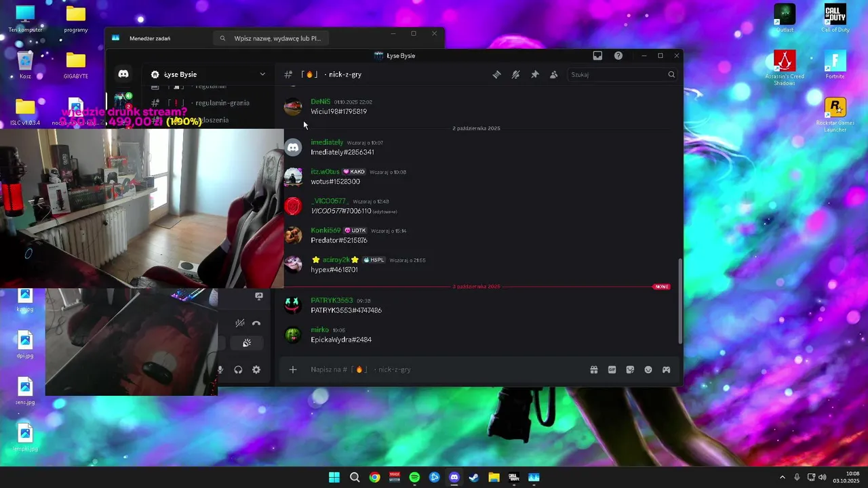Open Discord inbox icon in title bar
This screenshot has width=868, height=488.
597,56
